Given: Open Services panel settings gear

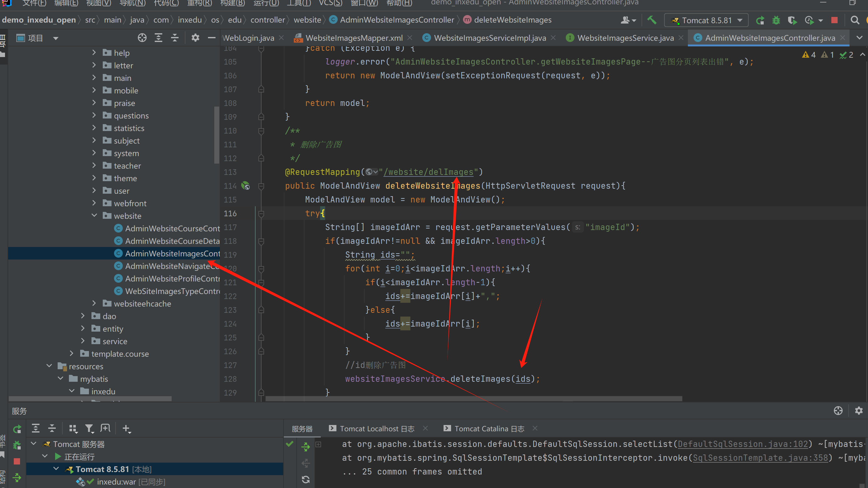Looking at the screenshot, I should point(859,411).
